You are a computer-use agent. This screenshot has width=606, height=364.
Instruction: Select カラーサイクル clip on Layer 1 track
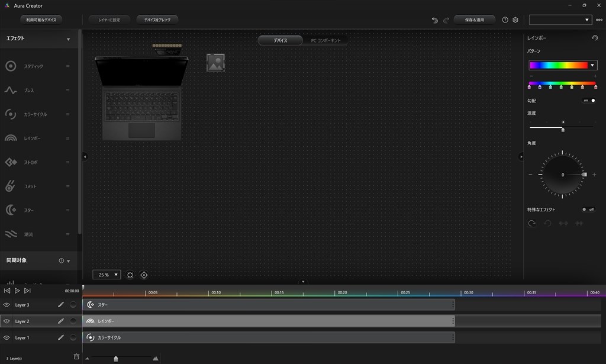click(269, 337)
